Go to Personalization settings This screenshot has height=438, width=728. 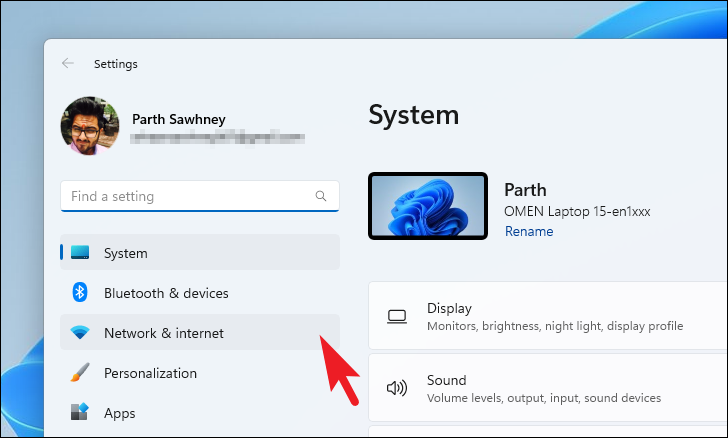point(200,373)
